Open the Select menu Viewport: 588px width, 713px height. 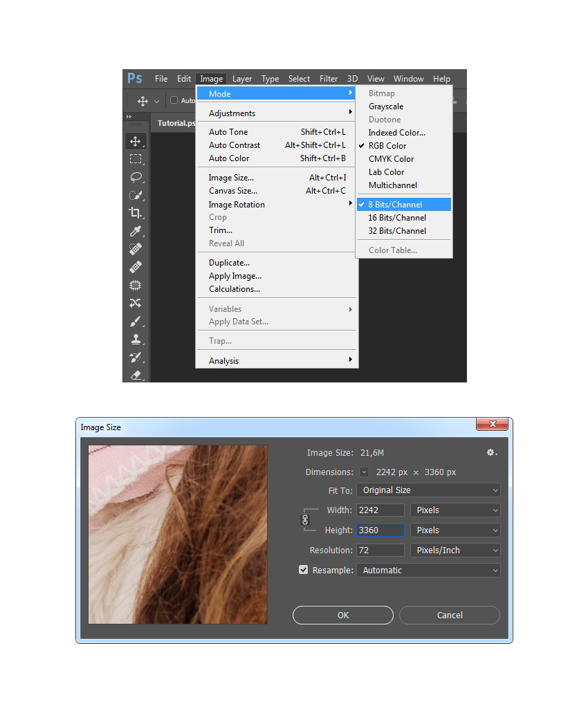(x=299, y=79)
